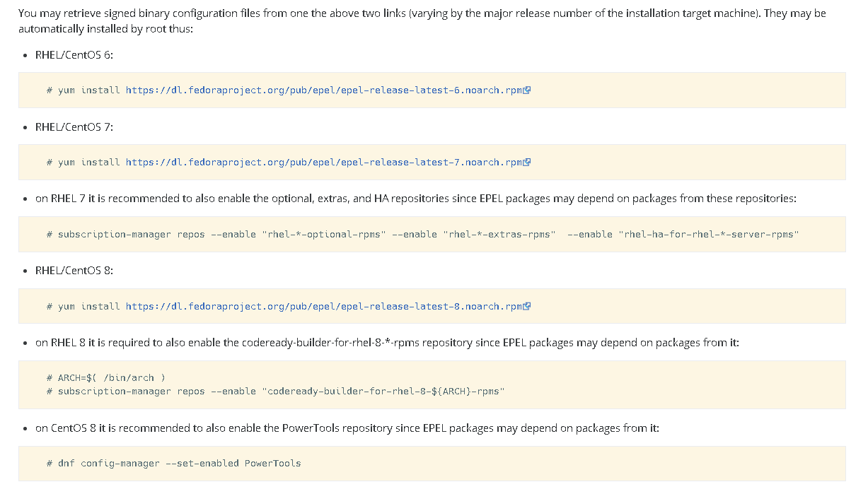868x494 pixels.
Task: Open the epel-release-latest-7.noarch.rpm link
Action: click(324, 163)
